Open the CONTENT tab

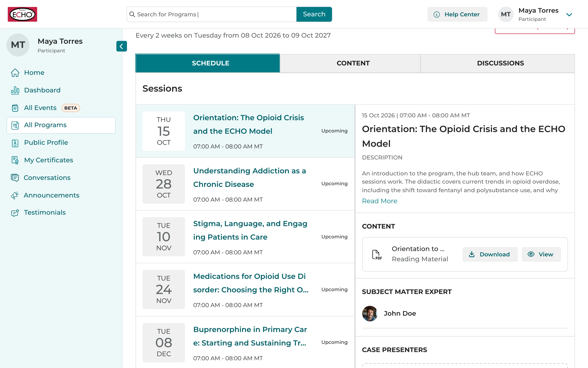click(x=350, y=63)
